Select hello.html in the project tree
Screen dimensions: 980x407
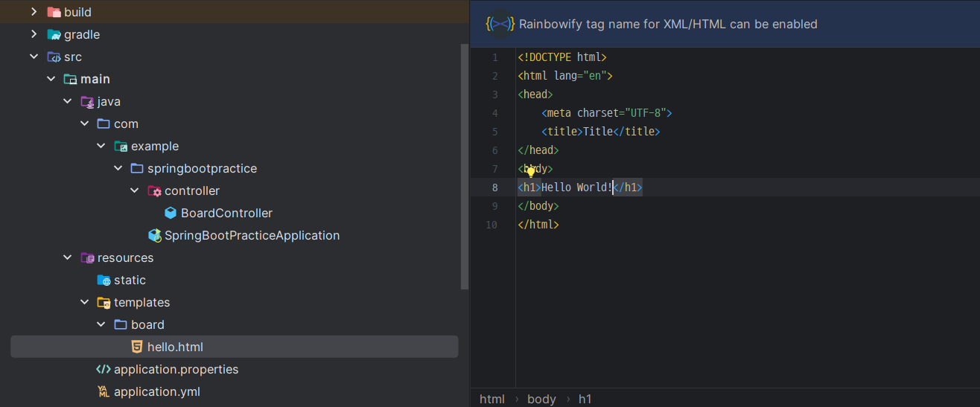[x=175, y=347]
